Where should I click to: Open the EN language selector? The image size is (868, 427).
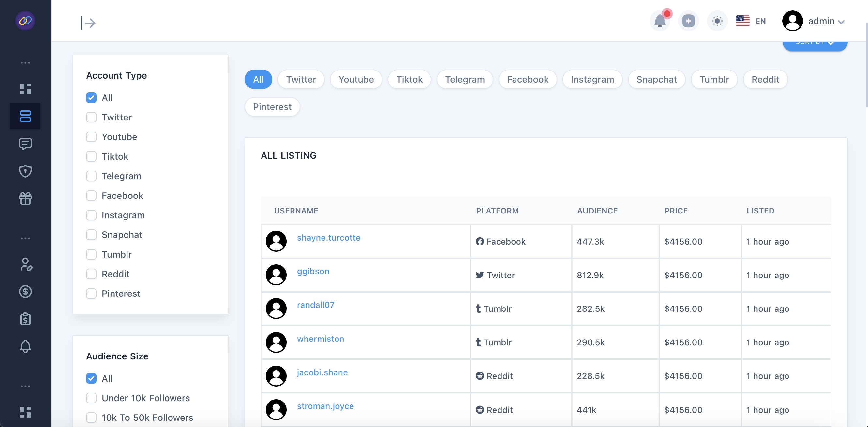click(751, 21)
